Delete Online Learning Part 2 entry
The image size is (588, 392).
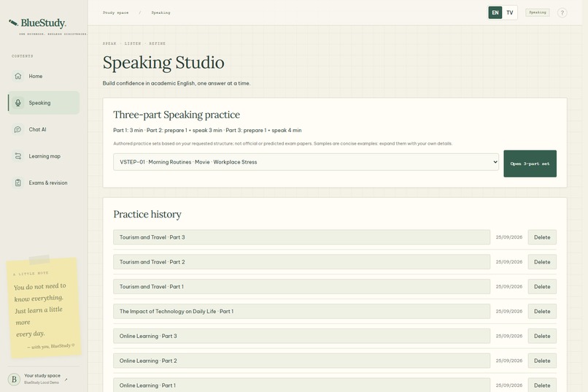tap(542, 361)
